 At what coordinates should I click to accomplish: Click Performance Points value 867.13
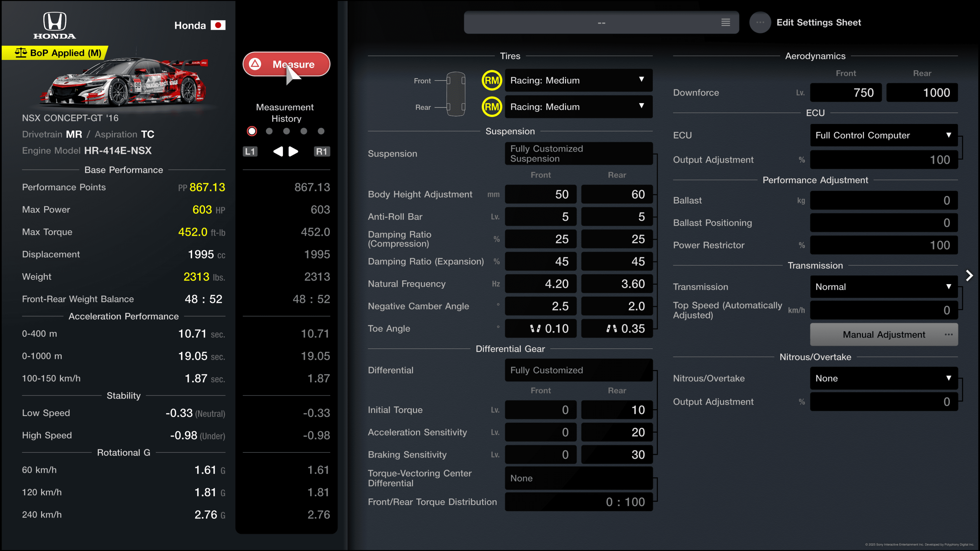207,187
